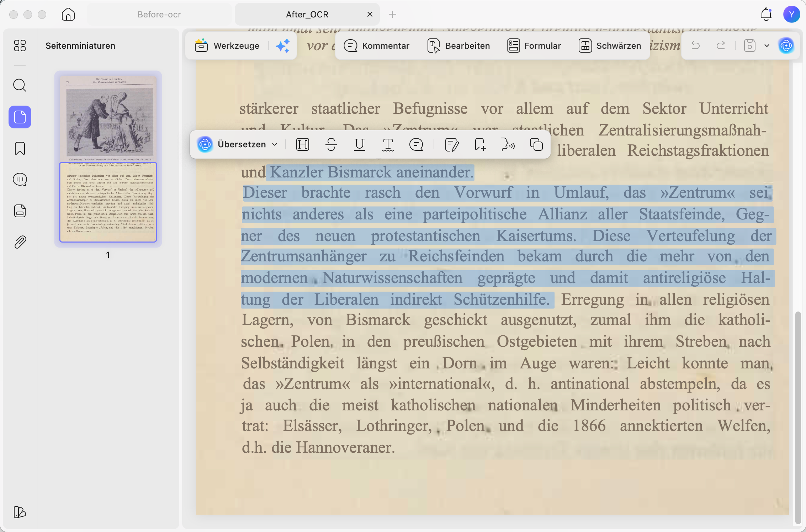This screenshot has height=532, width=806.
Task: Open notifications bell
Action: pos(766,14)
